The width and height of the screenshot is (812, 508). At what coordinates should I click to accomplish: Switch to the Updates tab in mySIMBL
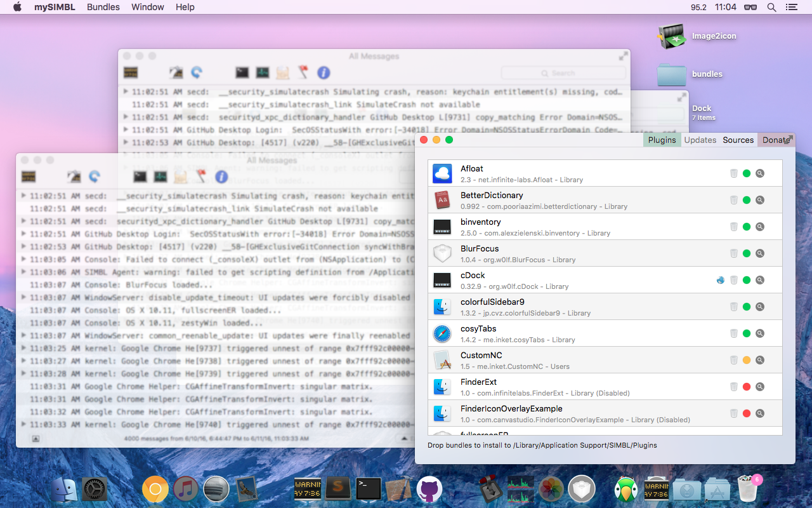[x=700, y=140]
